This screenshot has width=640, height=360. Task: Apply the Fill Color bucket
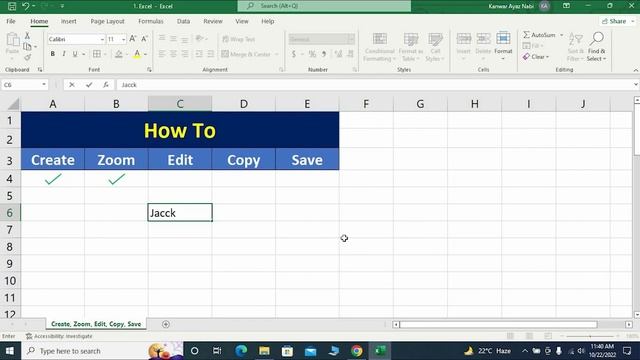coord(118,54)
